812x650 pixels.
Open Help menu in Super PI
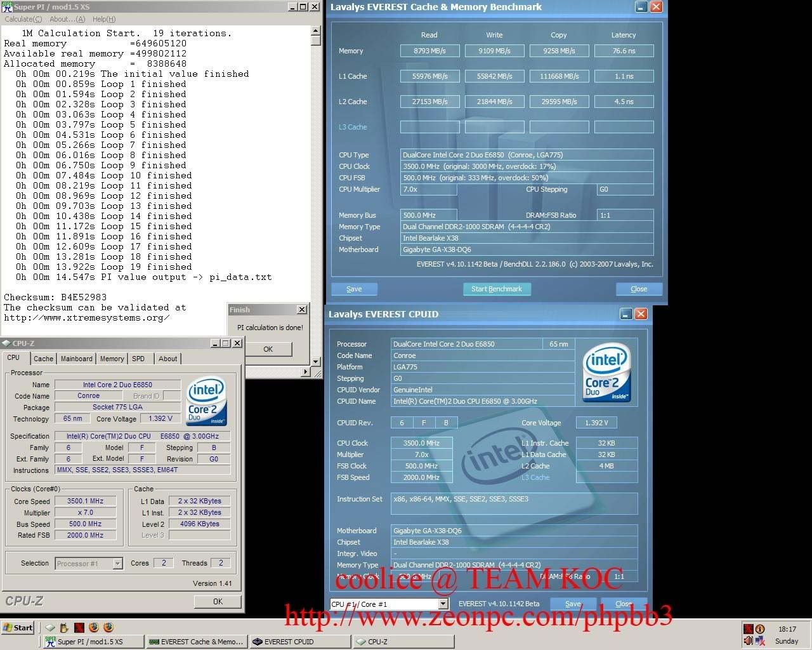(104, 19)
